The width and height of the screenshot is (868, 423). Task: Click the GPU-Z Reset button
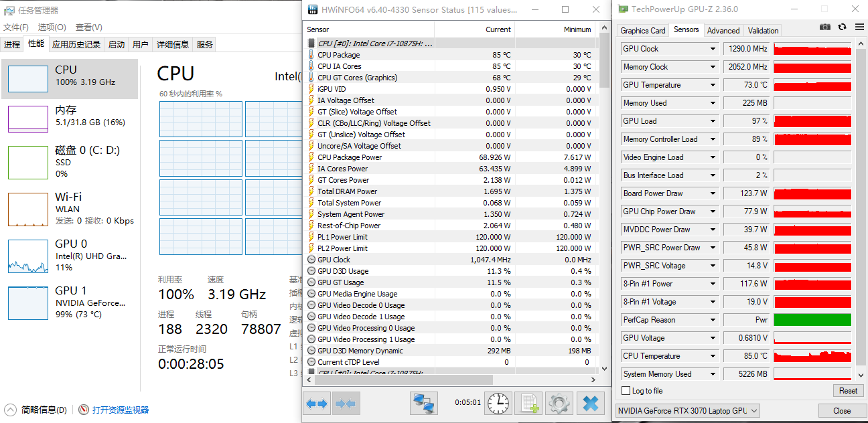pyautogui.click(x=848, y=391)
